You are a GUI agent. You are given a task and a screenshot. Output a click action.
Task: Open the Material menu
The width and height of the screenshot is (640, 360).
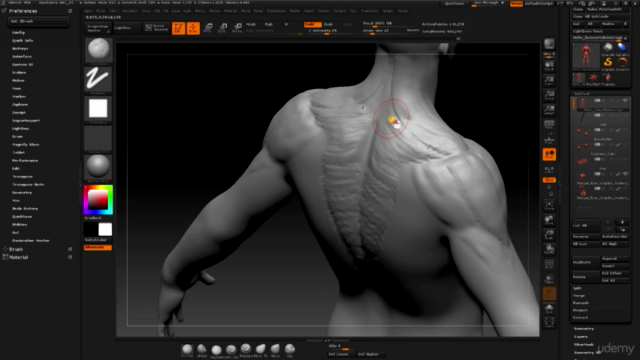[230, 11]
